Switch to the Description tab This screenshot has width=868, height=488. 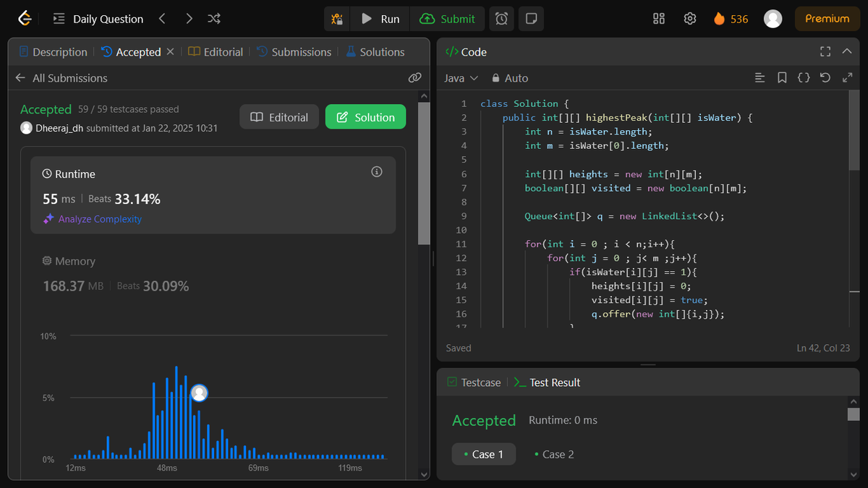coord(53,52)
